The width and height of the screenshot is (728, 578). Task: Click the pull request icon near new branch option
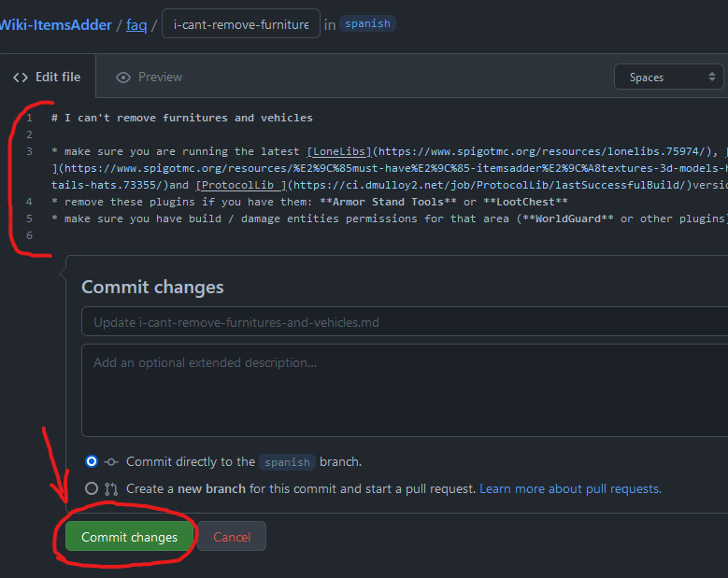point(111,488)
